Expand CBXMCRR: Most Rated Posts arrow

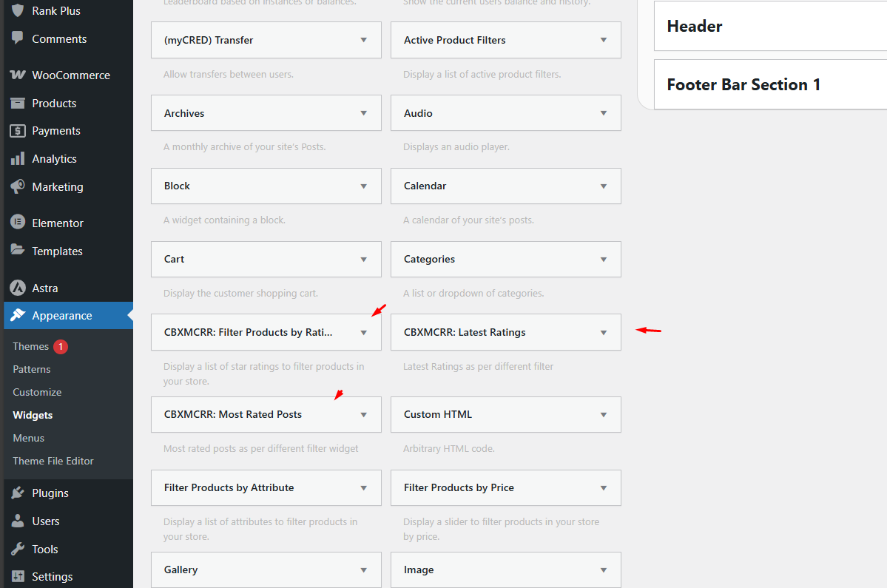pos(363,415)
